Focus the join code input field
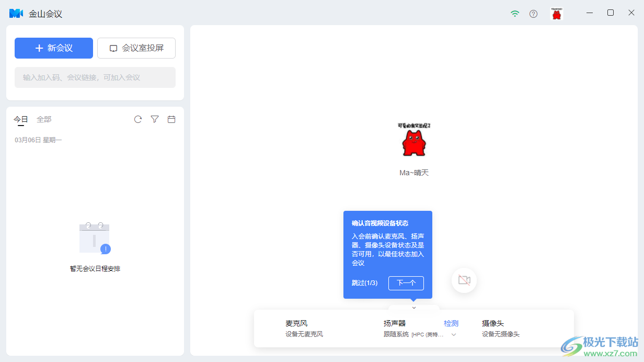 [95, 77]
